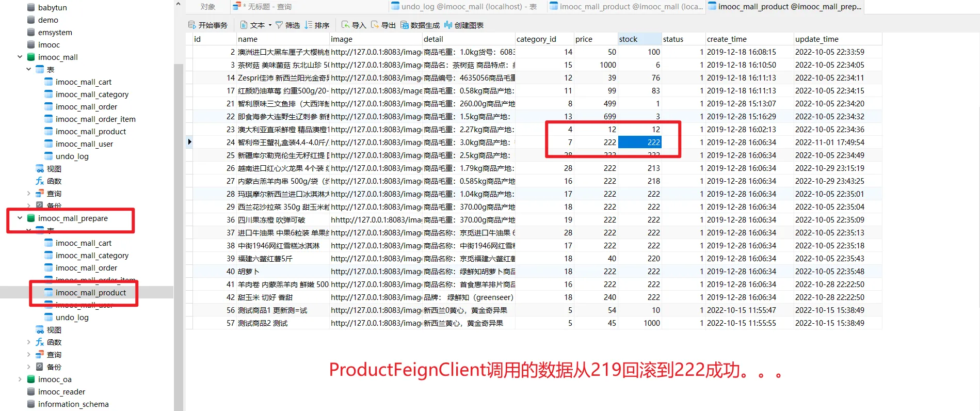Click table icon of imooc_mall_order under imooc_mall
980x411 pixels.
click(x=49, y=106)
